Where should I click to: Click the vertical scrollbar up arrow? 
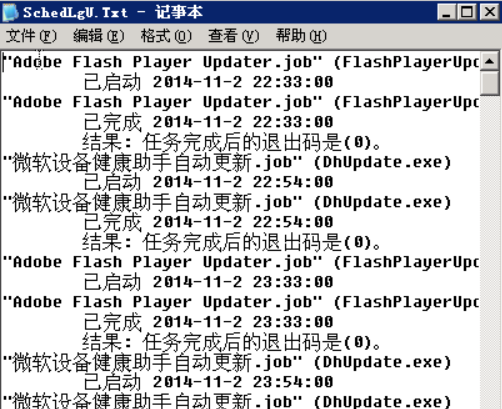[490, 61]
